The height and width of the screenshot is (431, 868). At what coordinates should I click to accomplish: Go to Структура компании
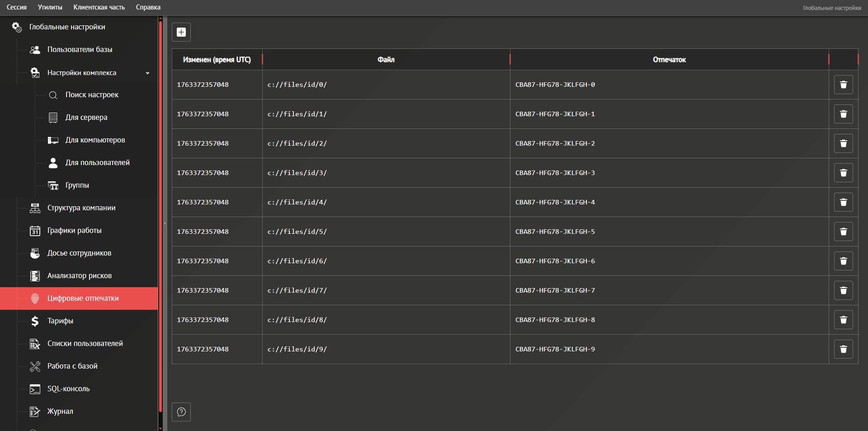click(x=81, y=208)
